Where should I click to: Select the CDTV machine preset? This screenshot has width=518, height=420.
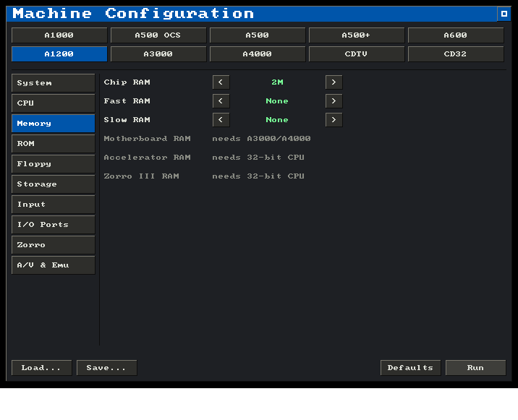pos(357,54)
